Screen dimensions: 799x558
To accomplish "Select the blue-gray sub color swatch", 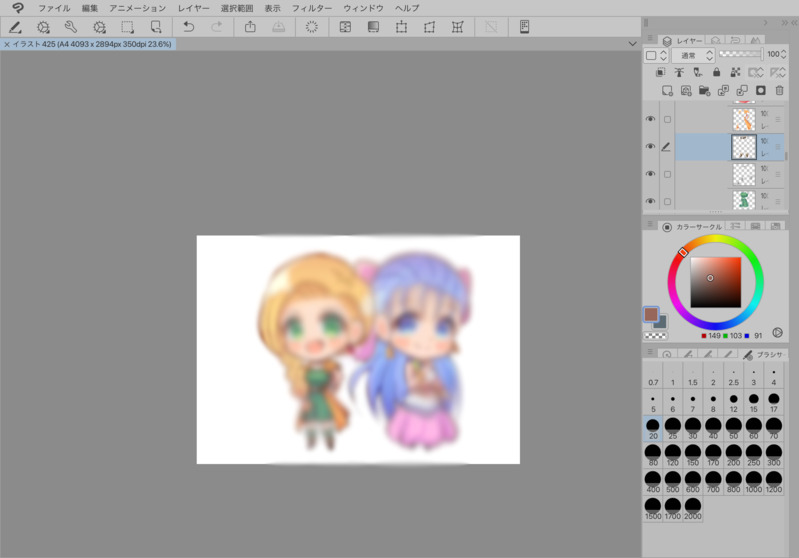I will tap(661, 323).
